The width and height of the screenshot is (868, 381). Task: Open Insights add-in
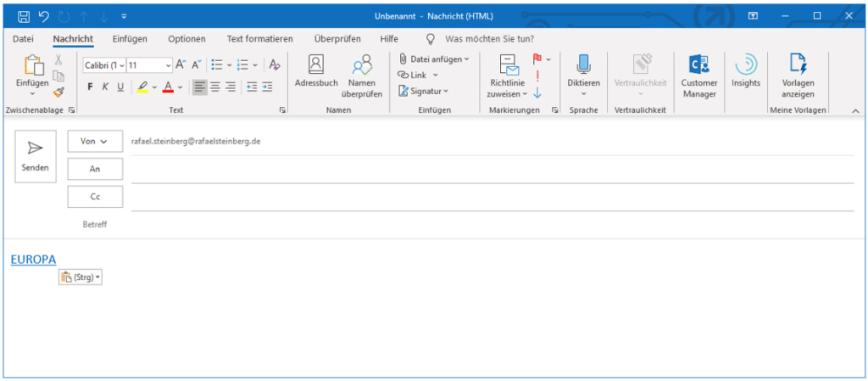pos(746,71)
